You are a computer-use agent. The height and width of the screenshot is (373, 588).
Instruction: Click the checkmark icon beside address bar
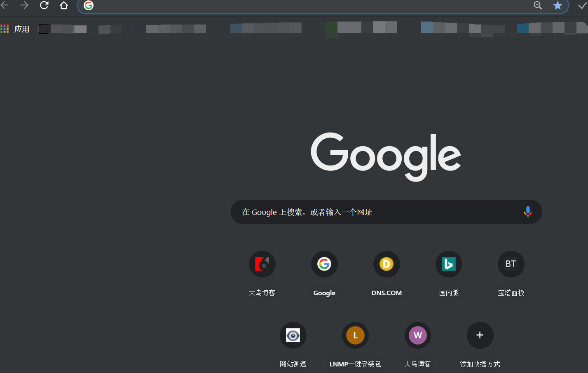[582, 5]
